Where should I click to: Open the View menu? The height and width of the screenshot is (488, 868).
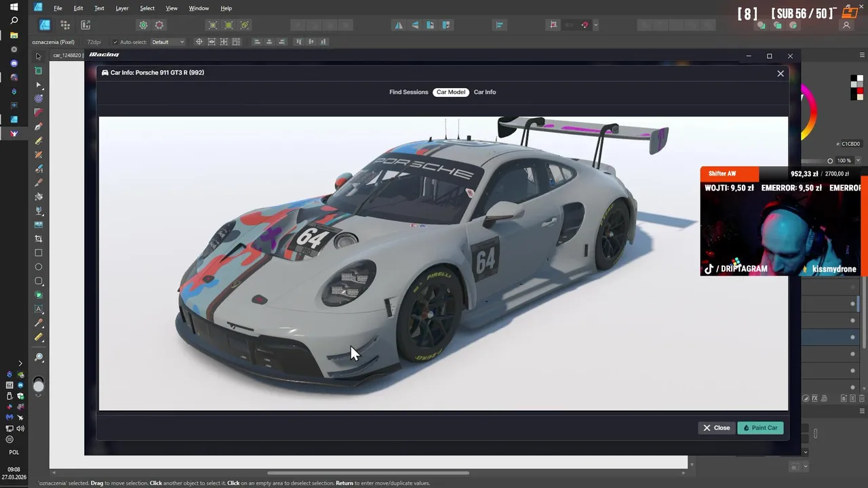click(172, 8)
